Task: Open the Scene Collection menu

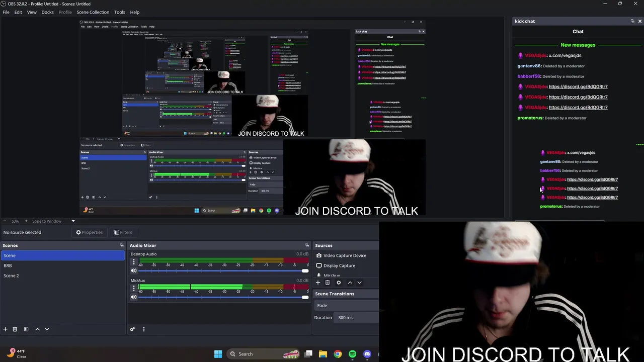Action: coord(93,12)
